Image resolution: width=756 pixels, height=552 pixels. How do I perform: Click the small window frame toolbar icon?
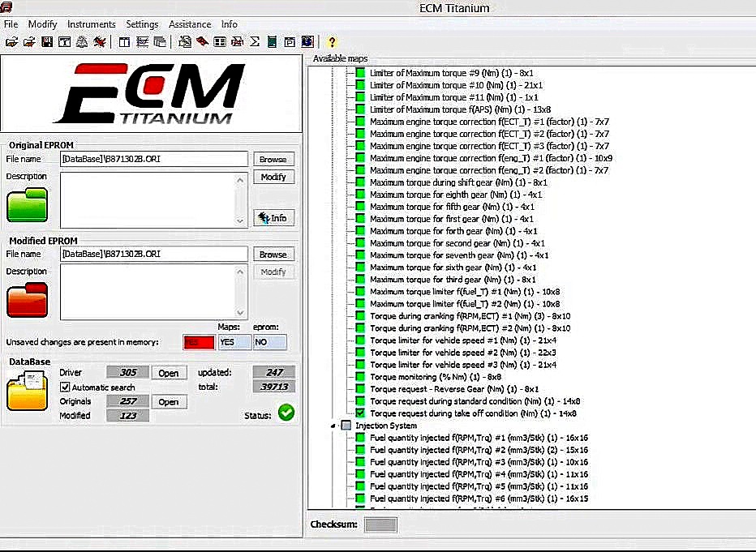click(x=290, y=42)
